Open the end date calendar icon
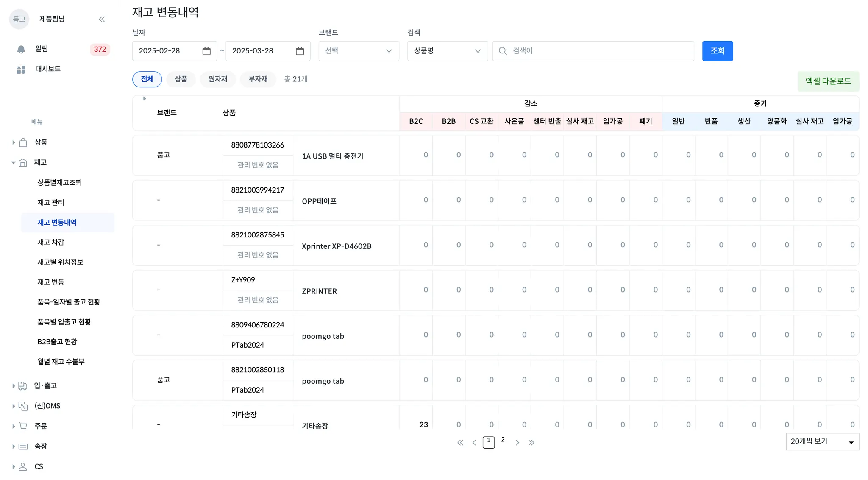The width and height of the screenshot is (868, 480). tap(300, 51)
